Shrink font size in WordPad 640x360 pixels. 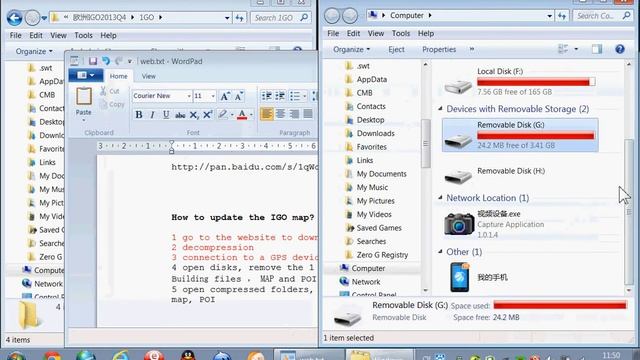239,96
